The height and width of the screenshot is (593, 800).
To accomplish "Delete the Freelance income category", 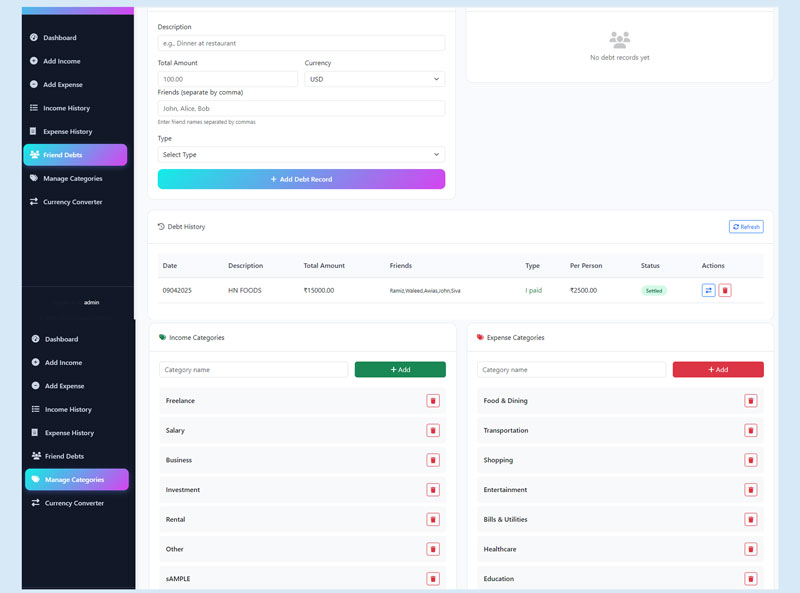I will (433, 401).
